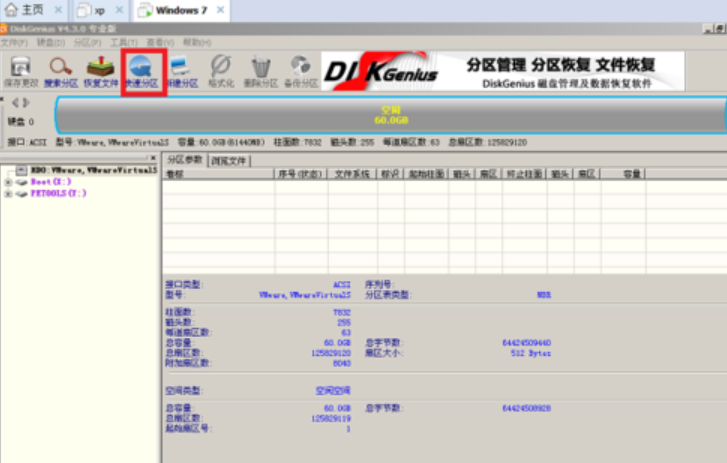Click the 8040 additional sectors value
This screenshot has width=727, height=463.
pyautogui.click(x=342, y=363)
